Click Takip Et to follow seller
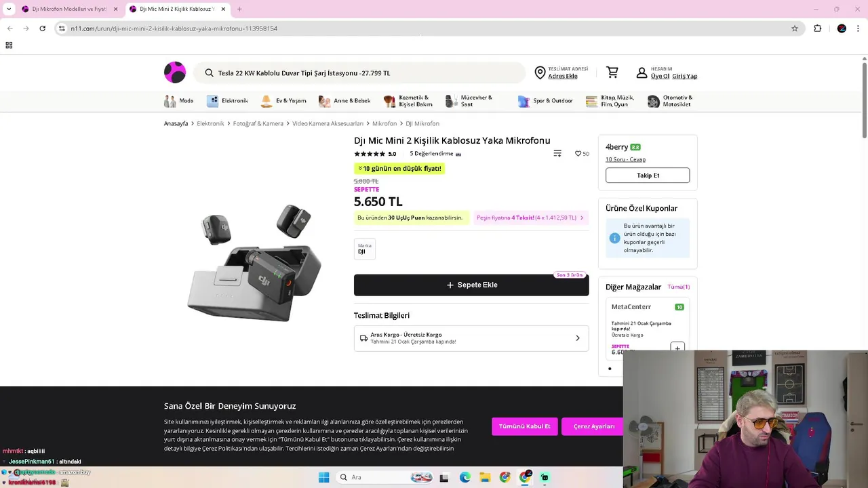868x488 pixels. (648, 176)
